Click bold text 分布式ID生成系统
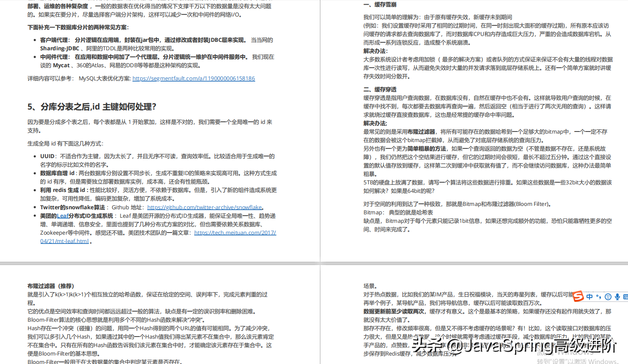Screen dimensions: 628x364 tap(91, 216)
